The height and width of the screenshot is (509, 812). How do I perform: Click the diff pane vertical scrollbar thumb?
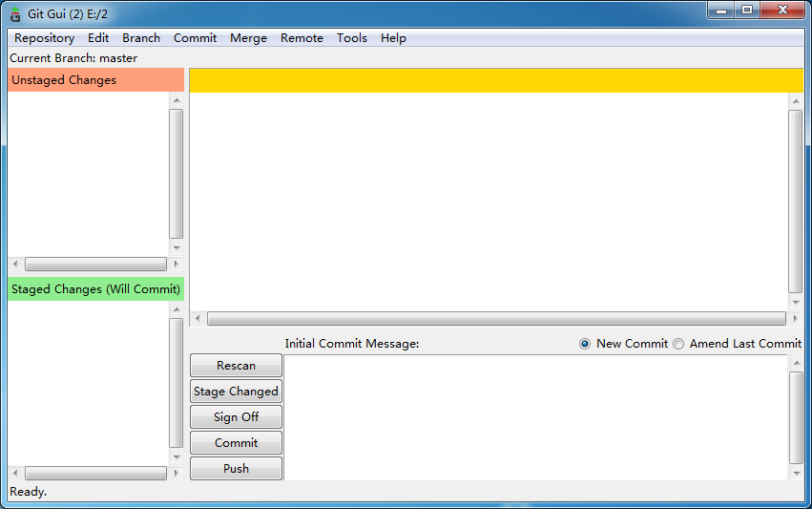[796, 201]
